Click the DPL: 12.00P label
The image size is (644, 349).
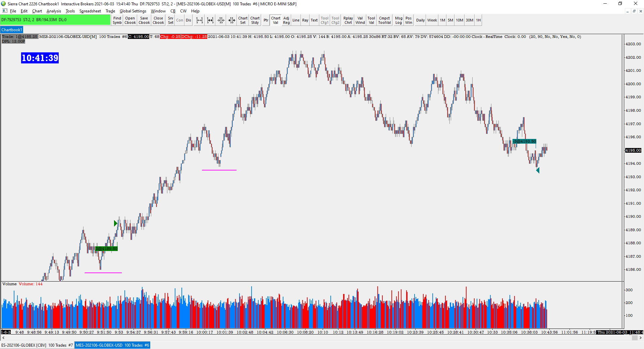point(13,41)
